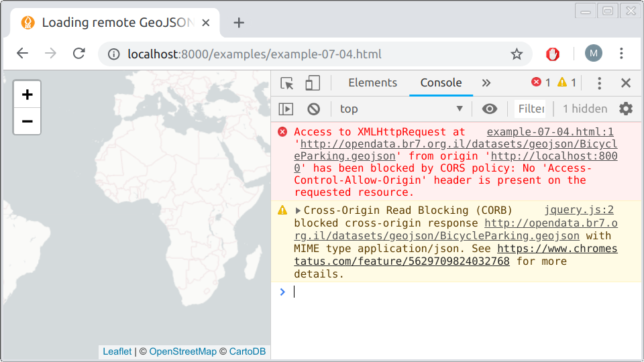
Task: Click the yellow warning icon in console
Action: coord(282,210)
